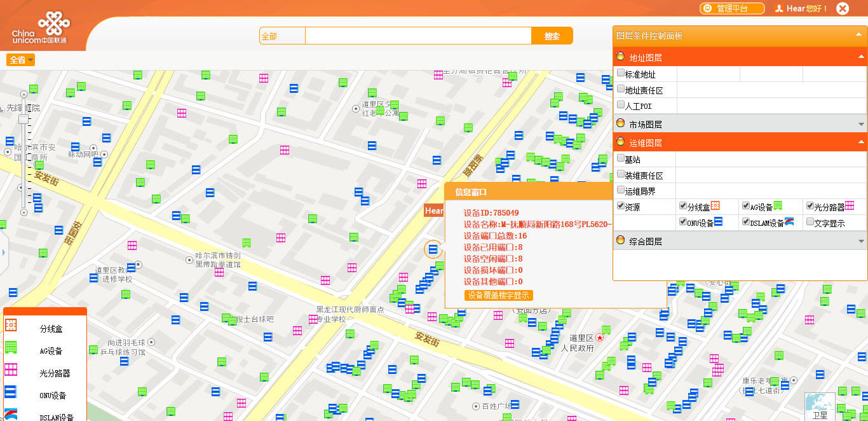Viewport: 868px width, 421px height.
Task: Click the 设备ID:785049 text
Action: pyautogui.click(x=491, y=212)
